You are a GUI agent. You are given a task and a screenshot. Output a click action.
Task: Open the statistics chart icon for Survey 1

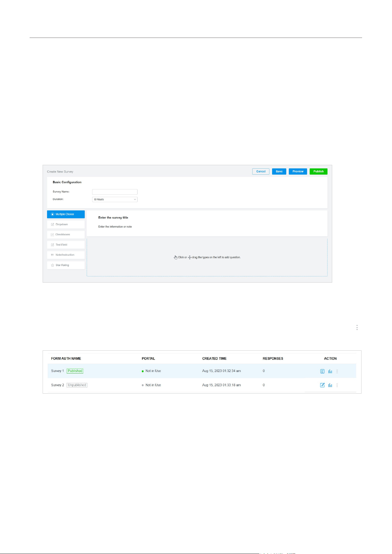(330, 371)
